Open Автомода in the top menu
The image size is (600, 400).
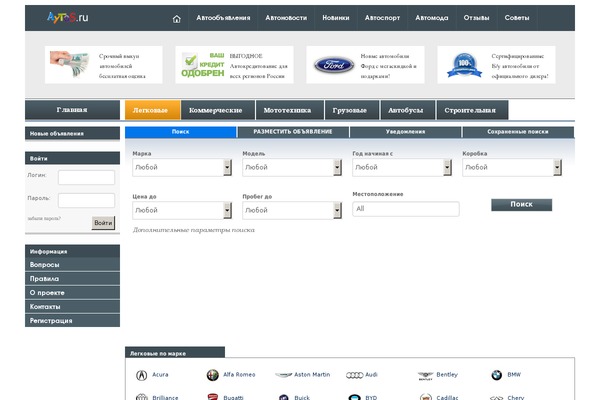tap(432, 18)
